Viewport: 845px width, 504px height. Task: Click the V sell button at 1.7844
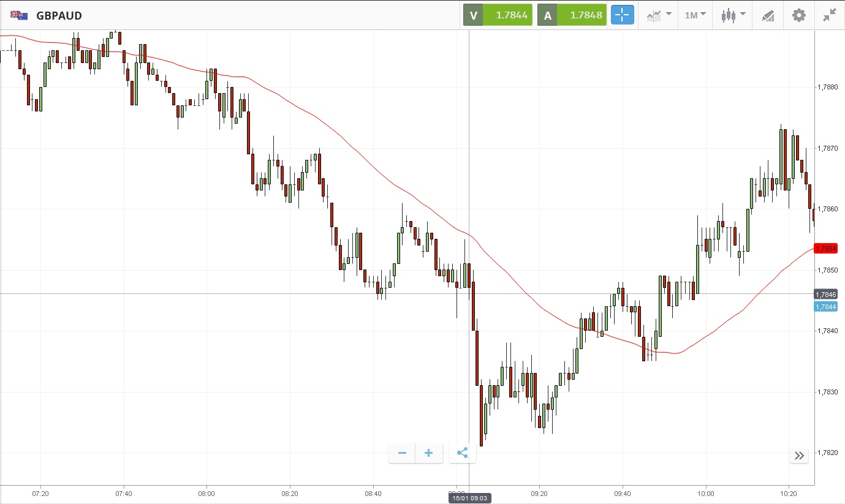[498, 15]
